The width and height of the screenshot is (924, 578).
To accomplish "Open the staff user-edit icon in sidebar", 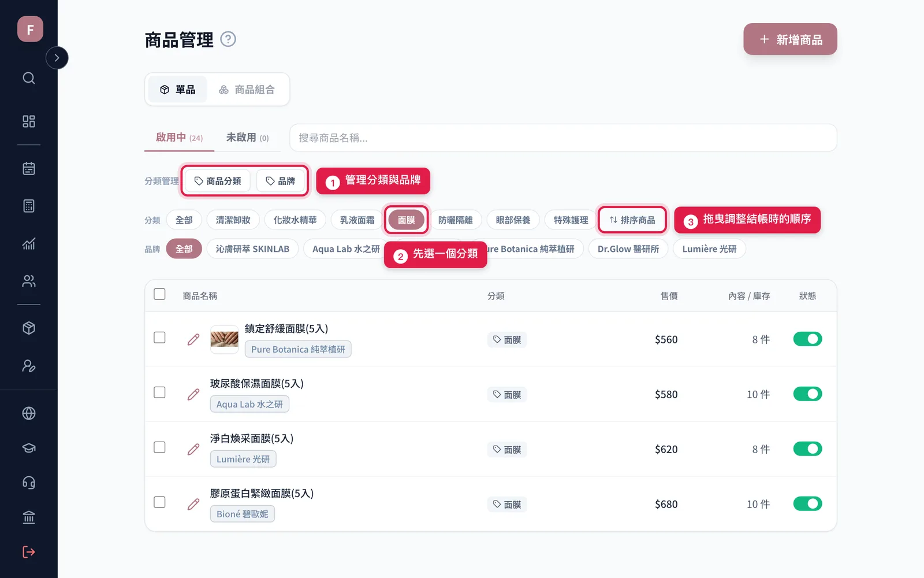I will point(29,366).
